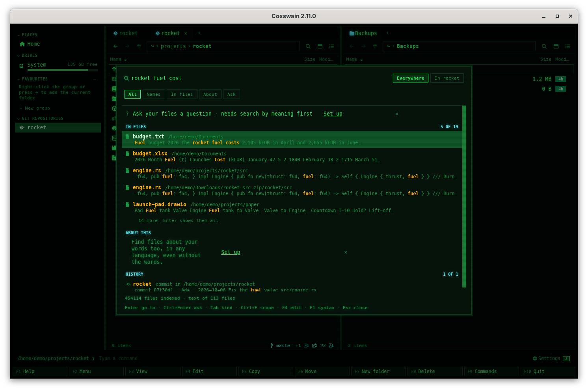Switch to the first rocket tab

coord(126,34)
